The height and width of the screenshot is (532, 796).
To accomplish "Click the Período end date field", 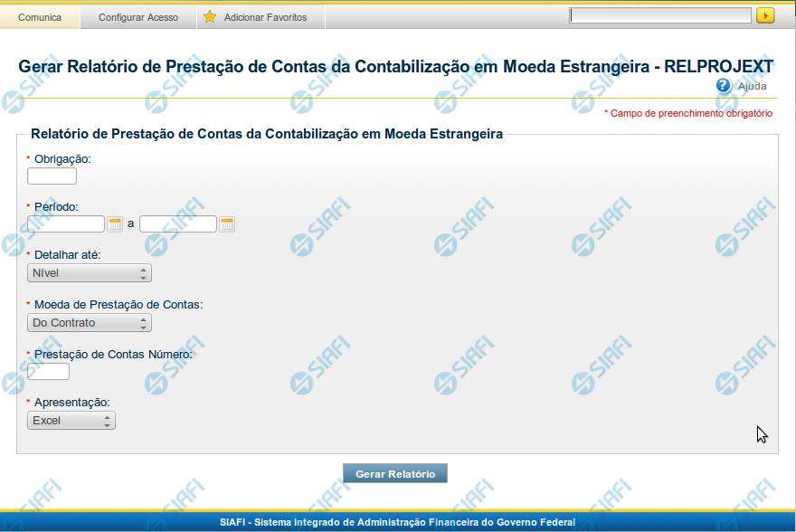I will pos(178,223).
